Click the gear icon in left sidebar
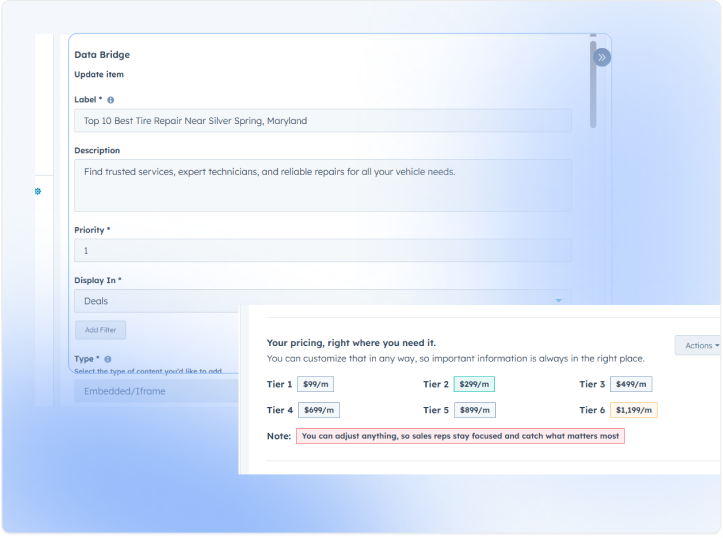 [x=38, y=191]
